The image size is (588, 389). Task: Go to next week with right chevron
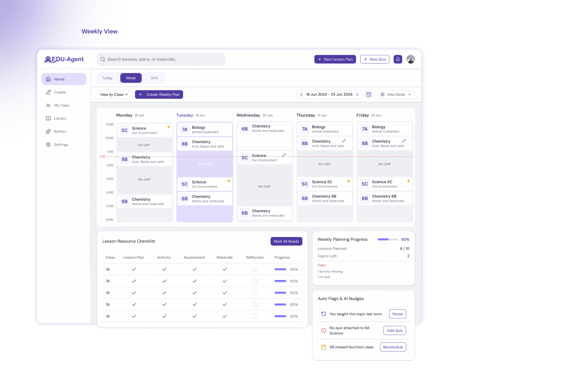coord(357,94)
